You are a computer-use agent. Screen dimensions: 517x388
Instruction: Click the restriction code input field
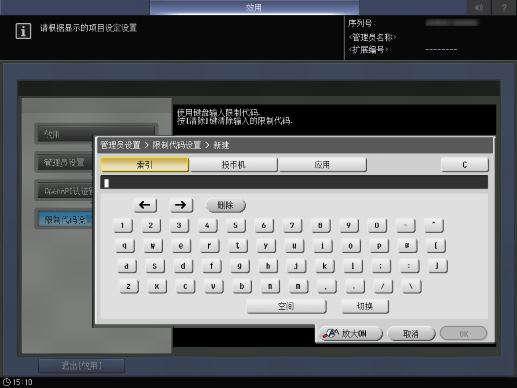(x=294, y=183)
